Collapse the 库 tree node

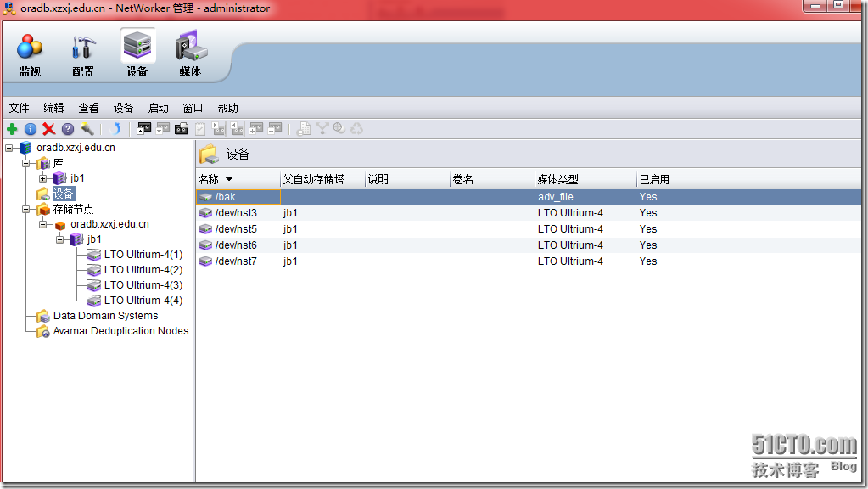(x=25, y=163)
